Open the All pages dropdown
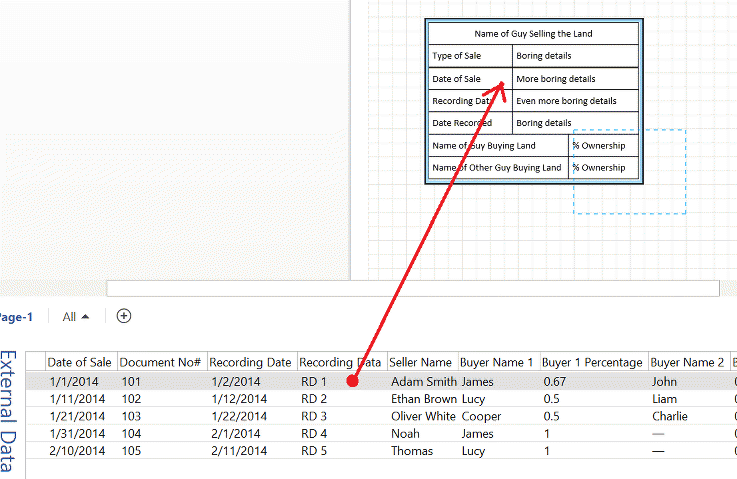Image resolution: width=737 pixels, height=479 pixels. tap(76, 317)
